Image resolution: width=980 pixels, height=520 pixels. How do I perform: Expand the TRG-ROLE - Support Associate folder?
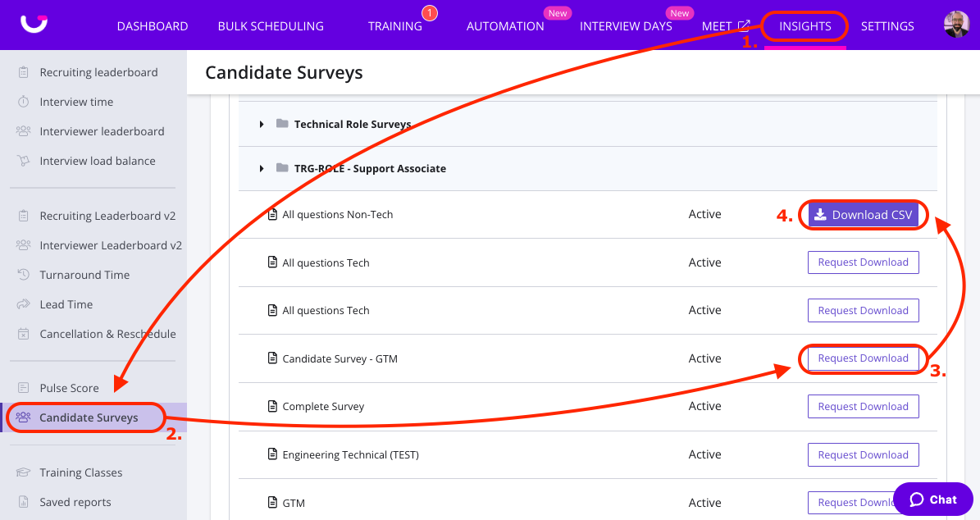[x=262, y=169]
